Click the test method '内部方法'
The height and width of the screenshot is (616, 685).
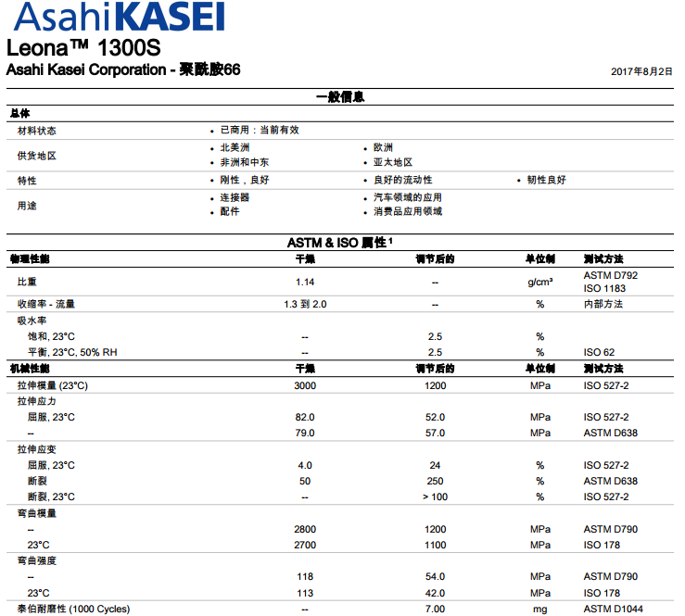pos(603,304)
